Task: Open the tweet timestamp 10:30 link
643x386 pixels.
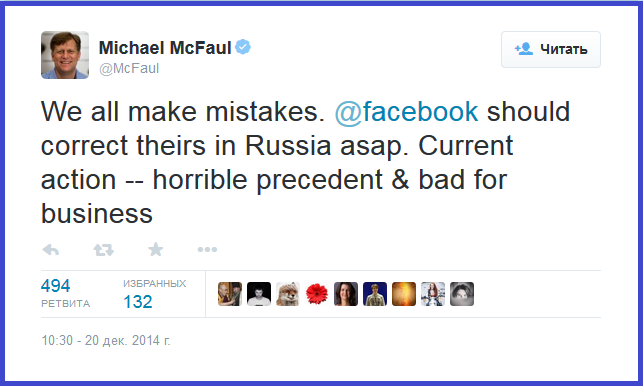Action: [x=106, y=340]
